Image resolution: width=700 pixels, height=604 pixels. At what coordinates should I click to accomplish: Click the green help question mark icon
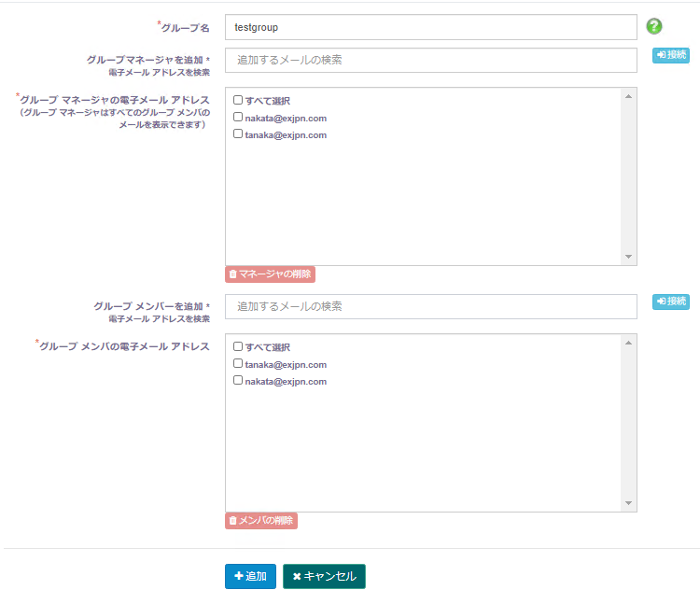(x=654, y=26)
